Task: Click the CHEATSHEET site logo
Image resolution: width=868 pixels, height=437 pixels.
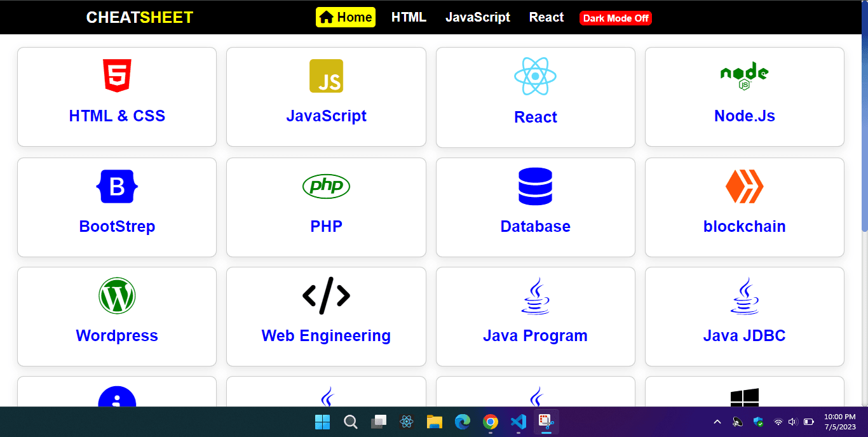Action: coord(139,18)
